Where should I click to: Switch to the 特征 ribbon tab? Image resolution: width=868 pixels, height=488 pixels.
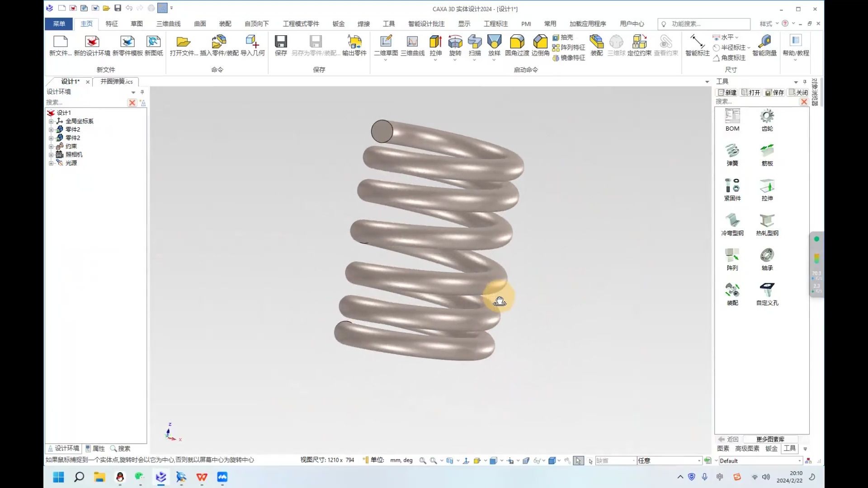point(112,23)
